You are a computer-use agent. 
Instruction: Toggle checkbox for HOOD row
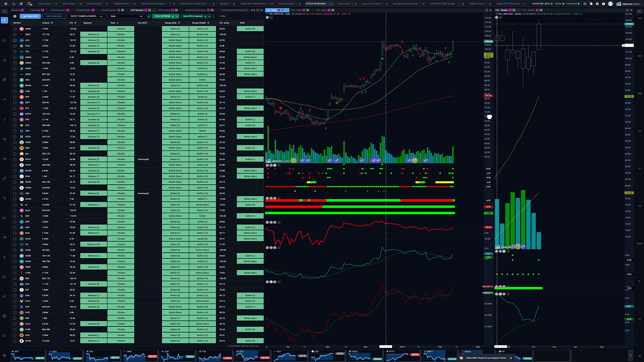pos(15,341)
